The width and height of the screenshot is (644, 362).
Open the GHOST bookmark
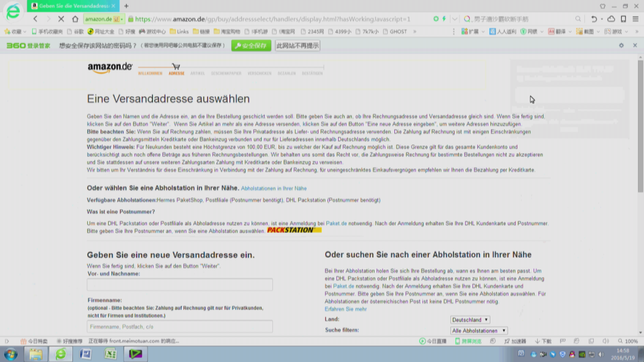(395, 32)
